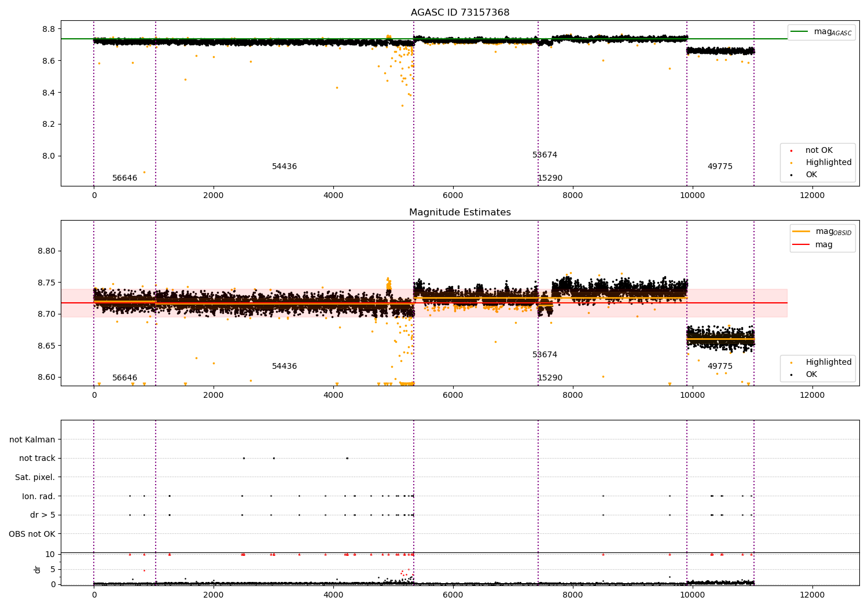Click y-tick 8.2 on the top plot
The image size is (868, 608).
coord(49,124)
